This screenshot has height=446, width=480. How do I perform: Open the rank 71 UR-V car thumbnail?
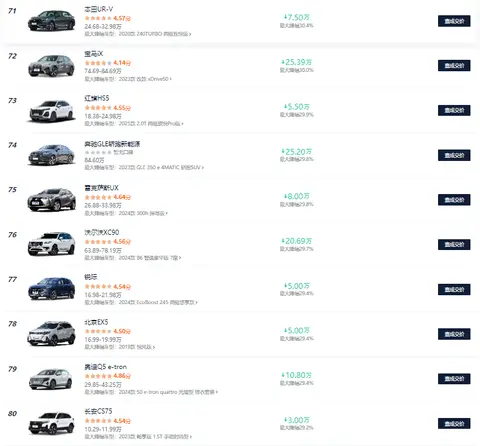coord(51,21)
